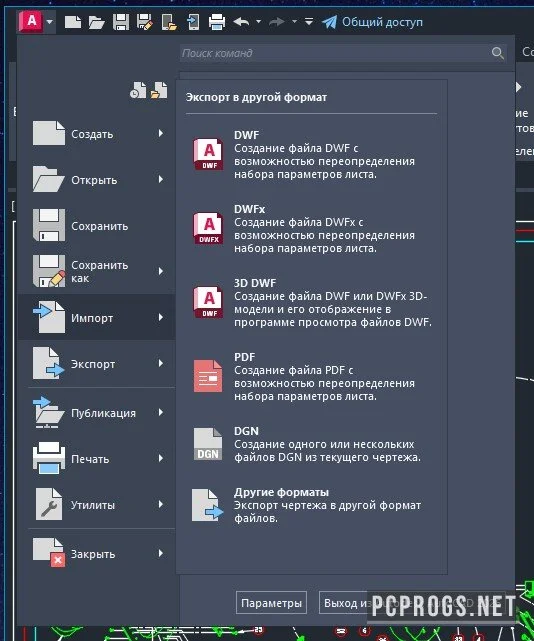Expand the Сохранить как submenu arrow
Screen dimensions: 534x641
click(x=161, y=271)
